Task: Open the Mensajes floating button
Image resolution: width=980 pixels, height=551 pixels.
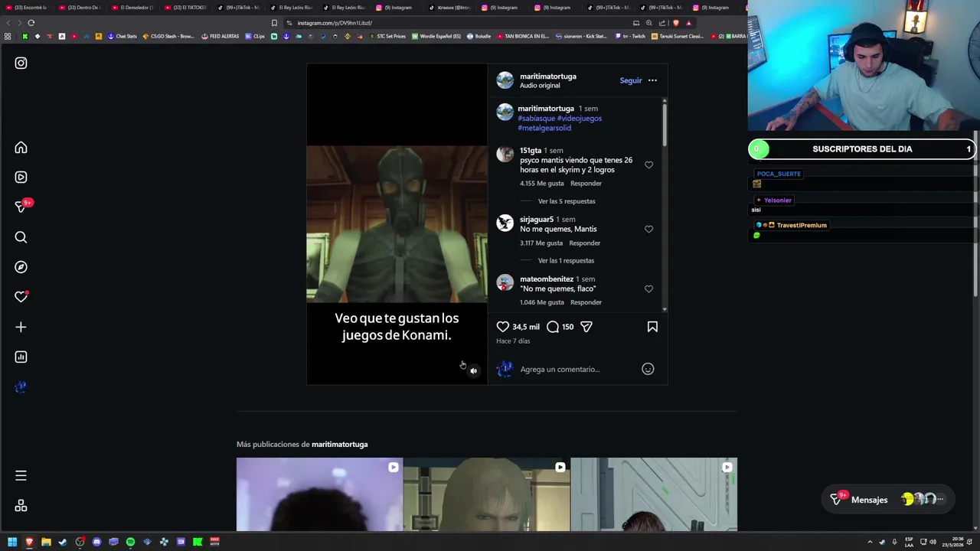Action: coord(888,500)
